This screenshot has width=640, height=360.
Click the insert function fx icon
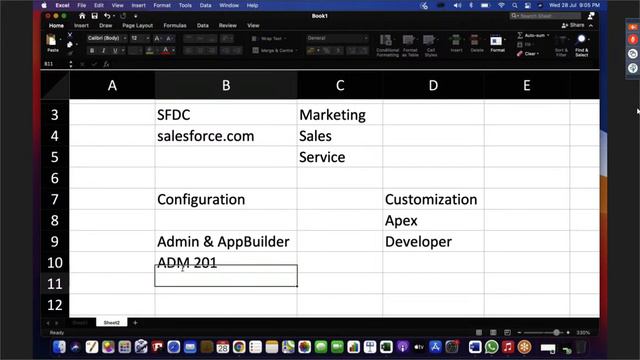tap(106, 64)
